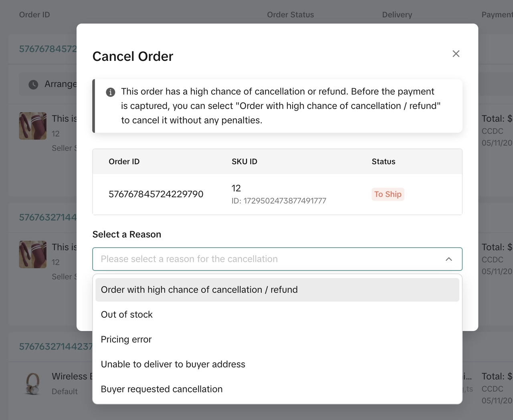Open the second order's product thumbnail

coord(32,254)
